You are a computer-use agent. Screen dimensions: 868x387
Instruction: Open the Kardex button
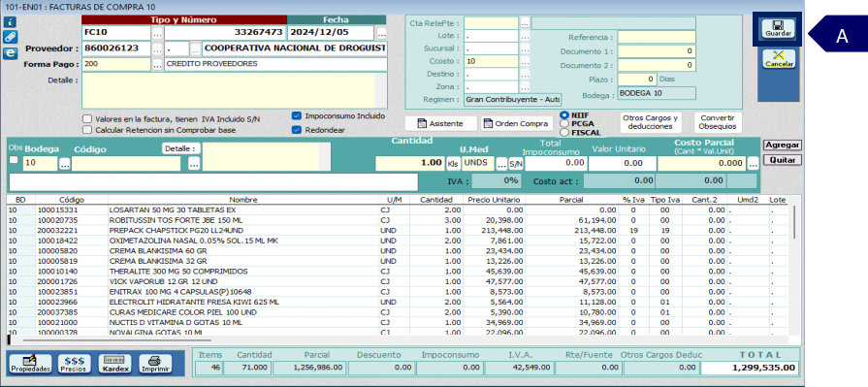coord(114,364)
